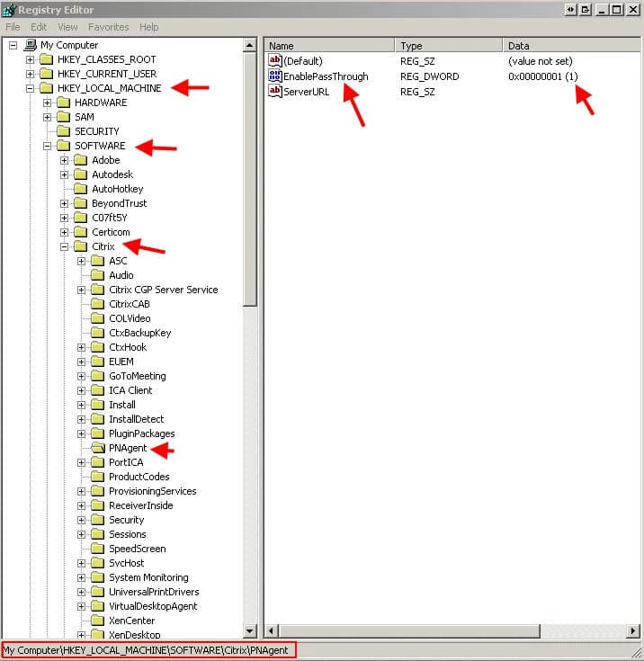Open the File menu

pyautogui.click(x=13, y=27)
